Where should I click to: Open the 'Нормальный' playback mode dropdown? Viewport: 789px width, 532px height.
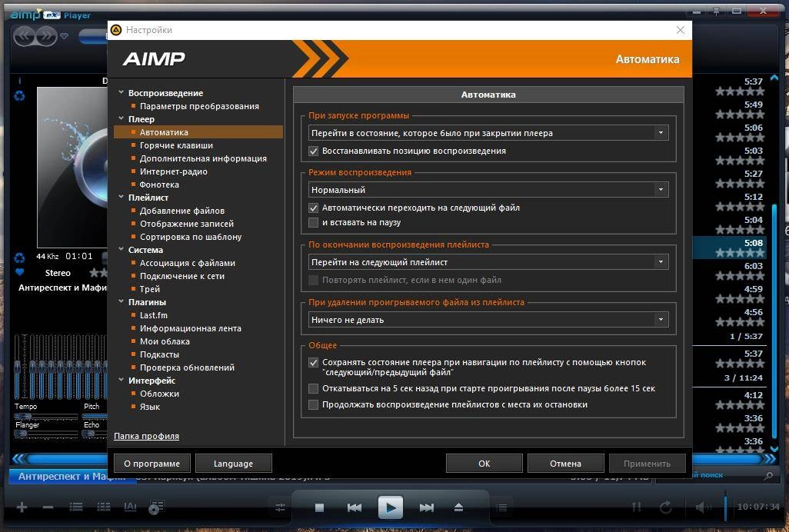click(488, 190)
